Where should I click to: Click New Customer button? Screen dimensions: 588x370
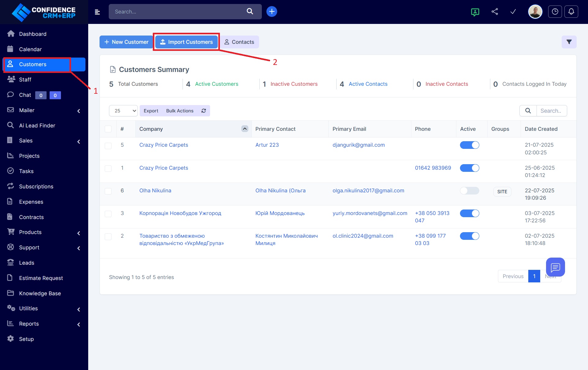coord(126,42)
